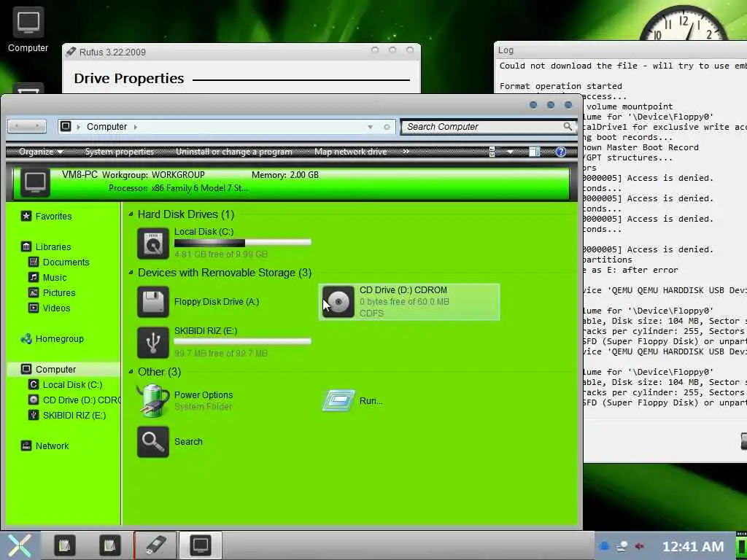Open the Power Options battery icon
The height and width of the screenshot is (560, 747).
point(153,400)
